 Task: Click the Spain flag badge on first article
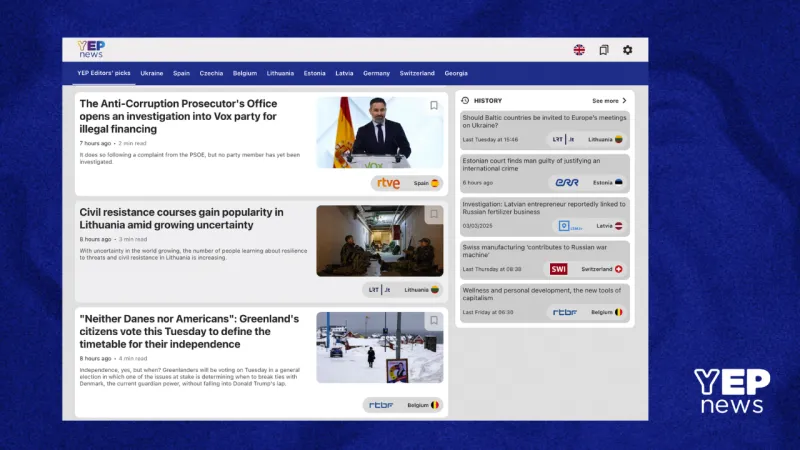coord(435,183)
